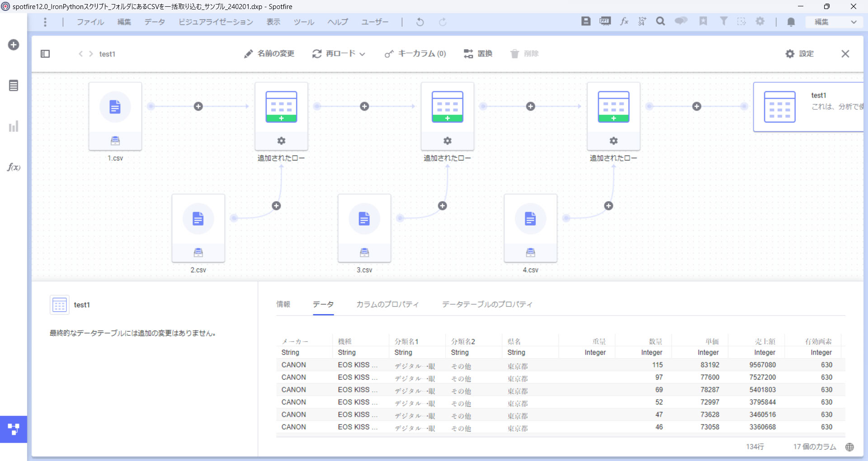Click the plus connector above 4.csv
The image size is (868, 461).
pyautogui.click(x=609, y=206)
